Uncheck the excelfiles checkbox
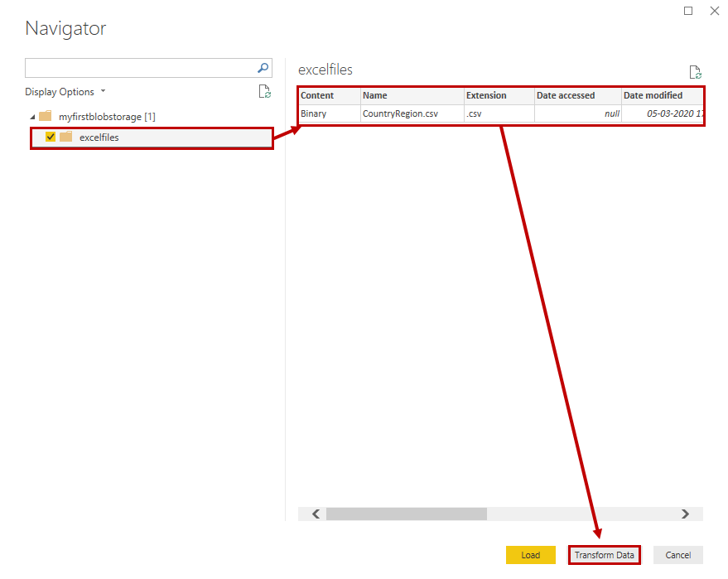The width and height of the screenshot is (728, 579). coord(51,137)
